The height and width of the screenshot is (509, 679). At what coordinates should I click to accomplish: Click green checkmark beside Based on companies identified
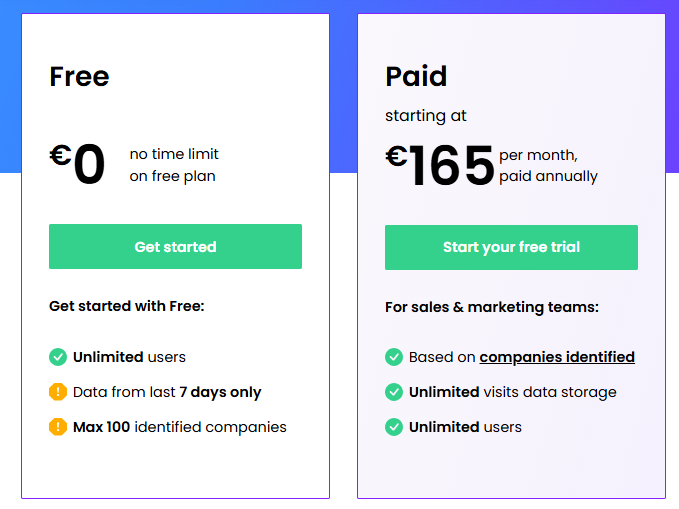pyautogui.click(x=394, y=357)
